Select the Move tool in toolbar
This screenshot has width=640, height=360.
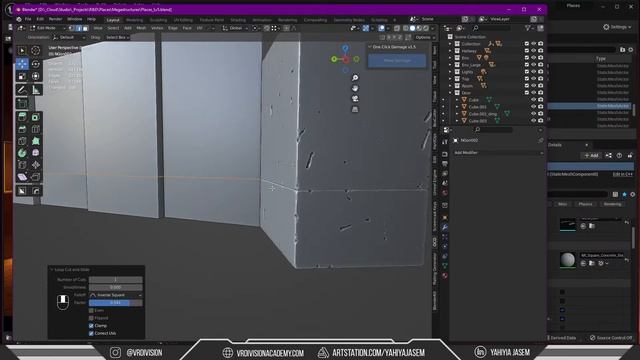[22, 64]
